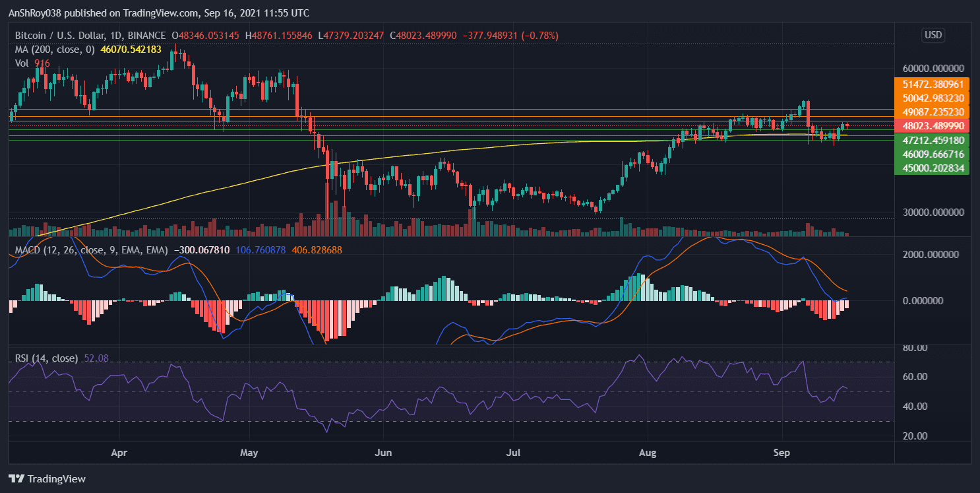Click the USD price scale button
Image resolution: width=980 pixels, height=493 pixels.
[x=933, y=36]
